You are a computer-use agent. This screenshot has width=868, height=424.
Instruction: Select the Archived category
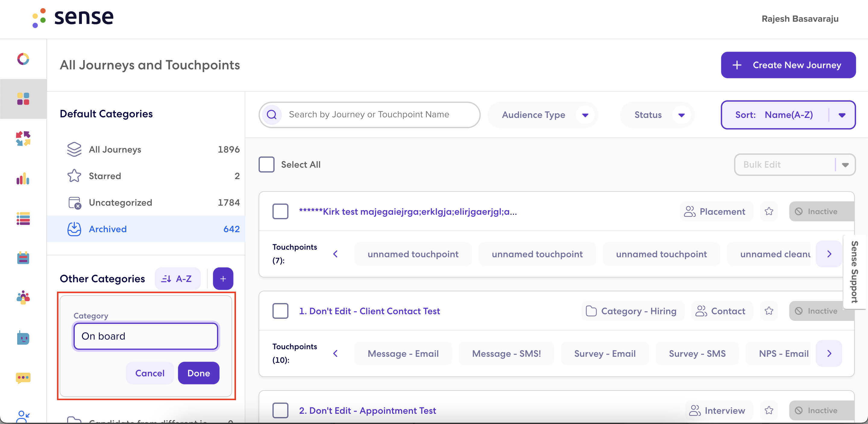coord(146,229)
